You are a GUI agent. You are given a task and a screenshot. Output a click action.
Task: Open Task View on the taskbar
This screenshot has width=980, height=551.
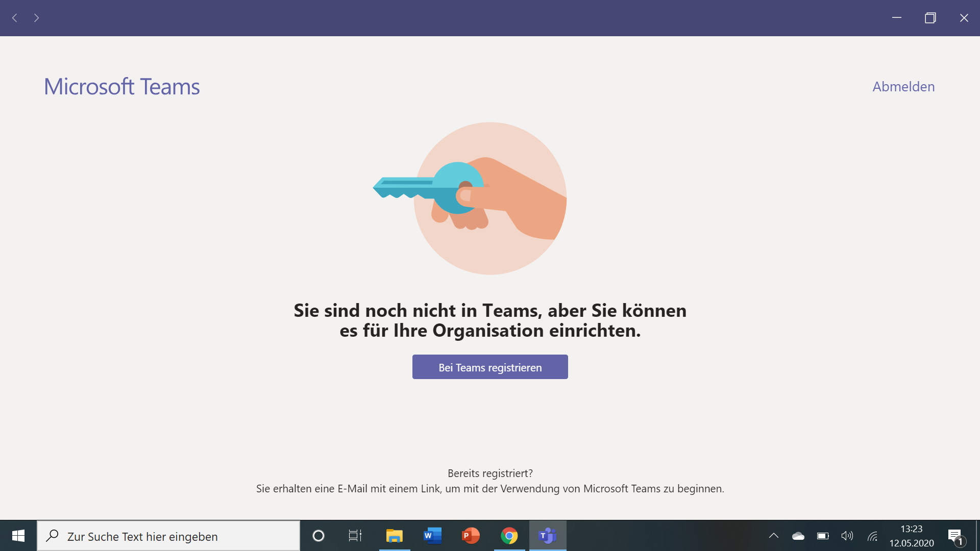355,536
